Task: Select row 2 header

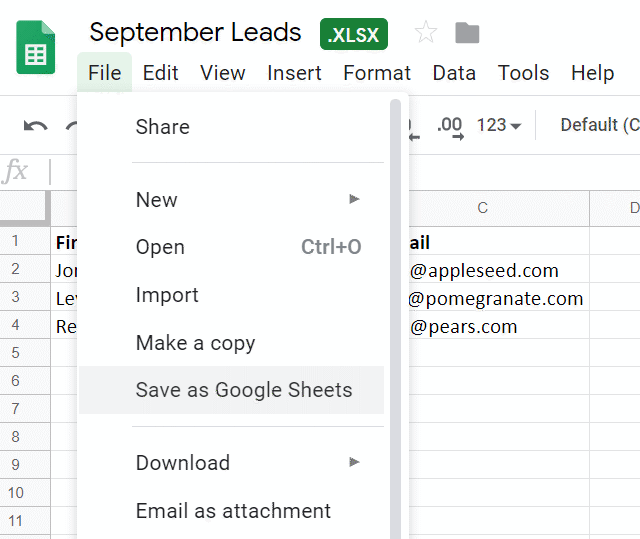Action: (25, 269)
